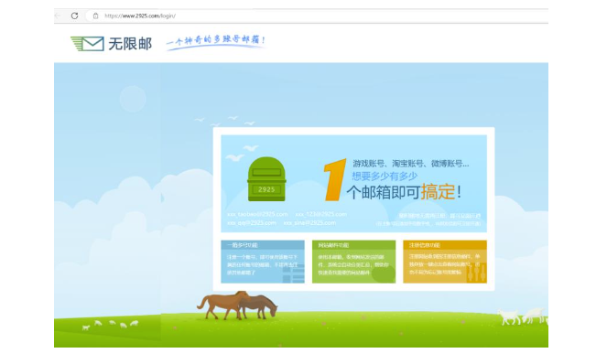Click the site info icon beside the URL
This screenshot has width=607, height=364.
tap(95, 16)
